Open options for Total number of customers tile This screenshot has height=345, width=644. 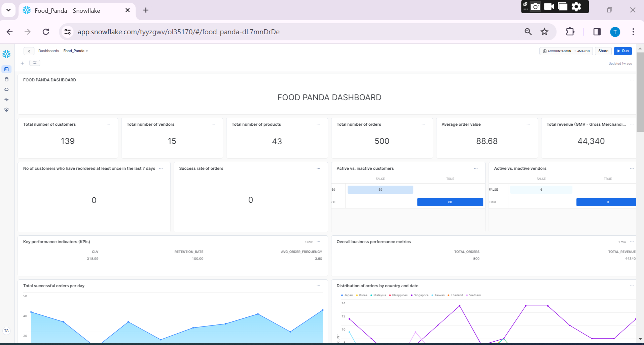point(108,124)
